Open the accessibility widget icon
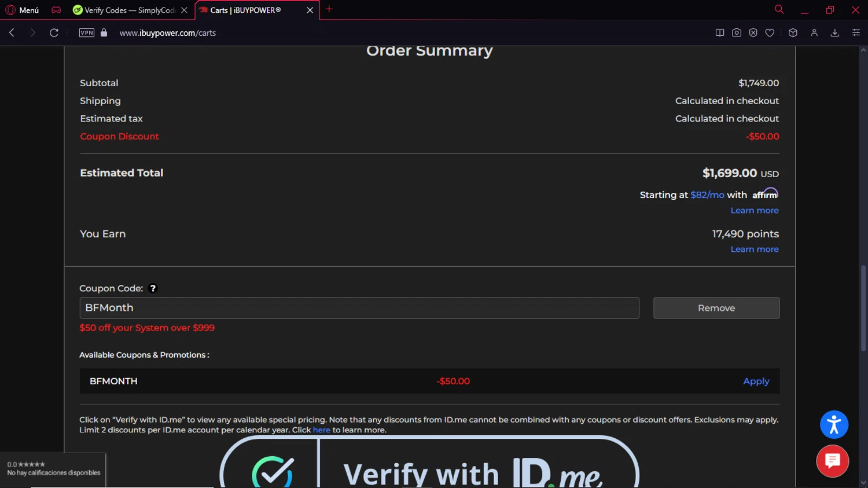 tap(834, 425)
